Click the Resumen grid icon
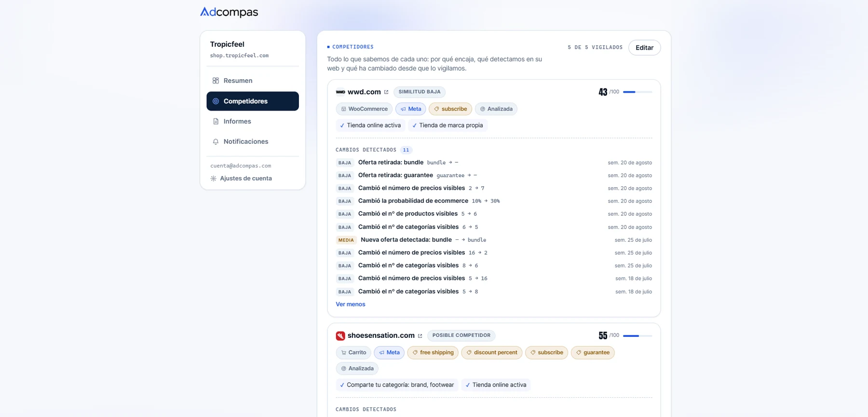 (216, 81)
